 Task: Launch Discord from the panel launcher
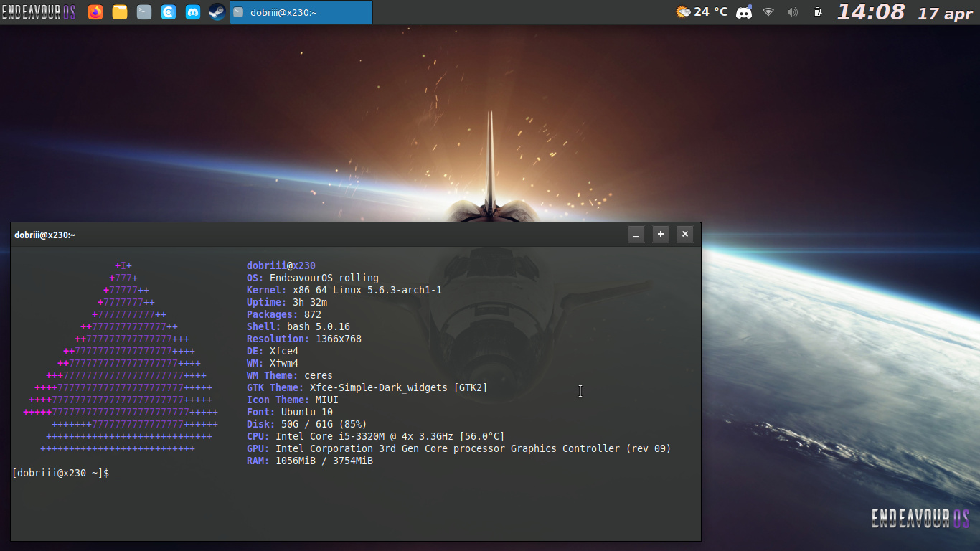click(193, 12)
